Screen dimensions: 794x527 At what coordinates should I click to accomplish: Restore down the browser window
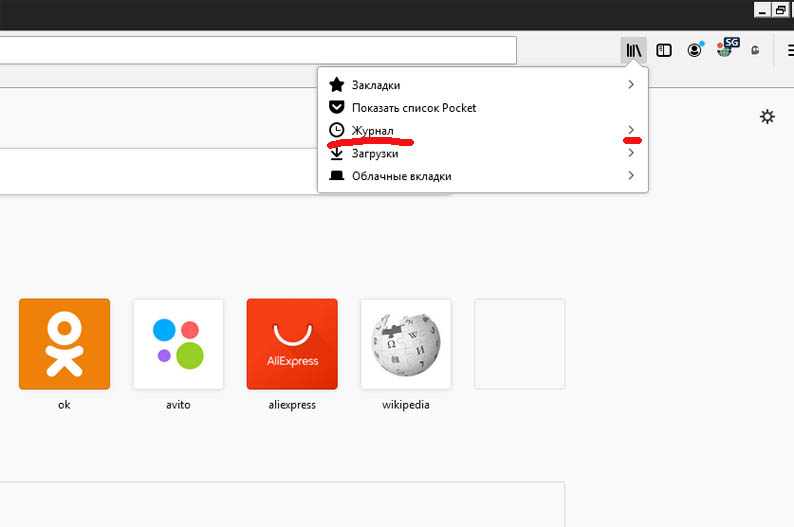point(780,10)
